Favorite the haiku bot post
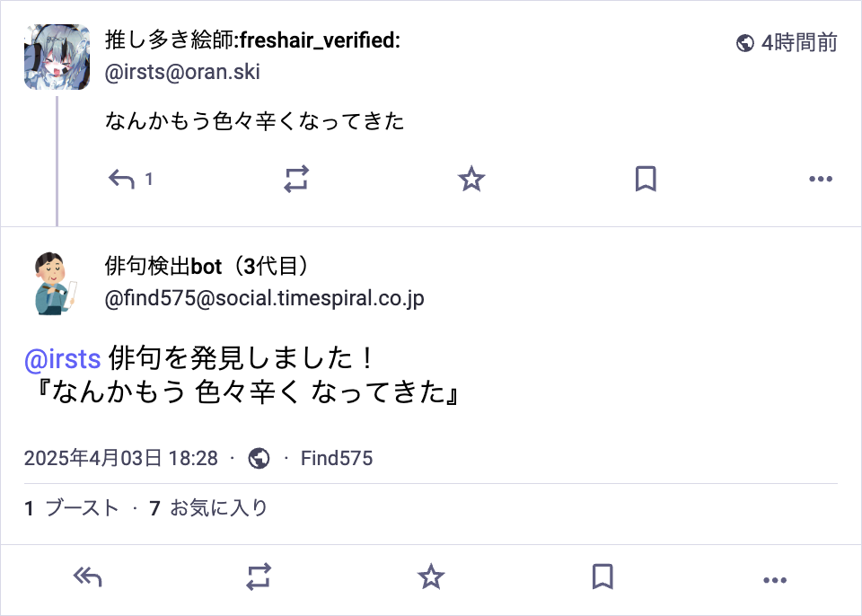The width and height of the screenshot is (862, 616). (431, 577)
